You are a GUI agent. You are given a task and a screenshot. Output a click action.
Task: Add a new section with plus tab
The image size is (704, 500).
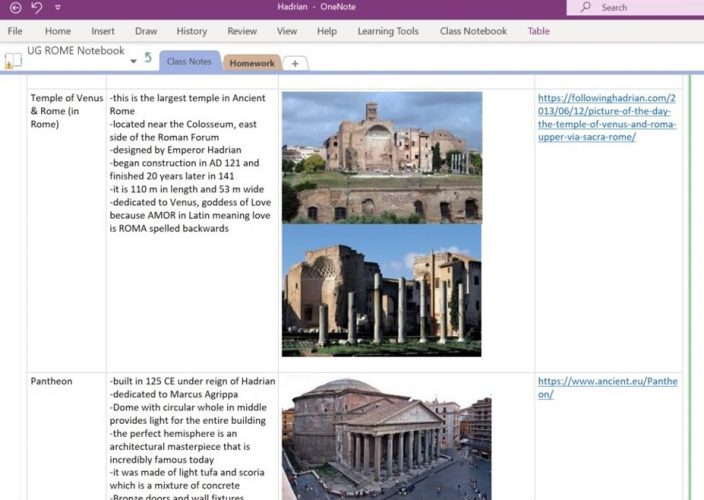click(294, 63)
